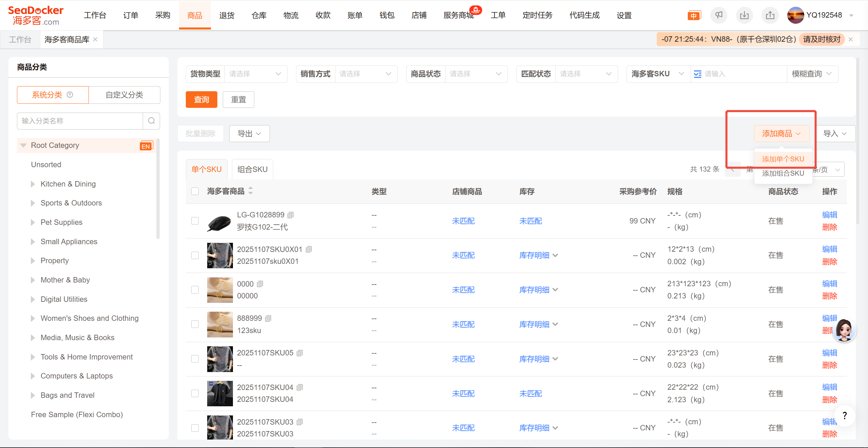Open the 货物类型 dropdown
Image resolution: width=868 pixels, height=448 pixels.
tap(256, 74)
